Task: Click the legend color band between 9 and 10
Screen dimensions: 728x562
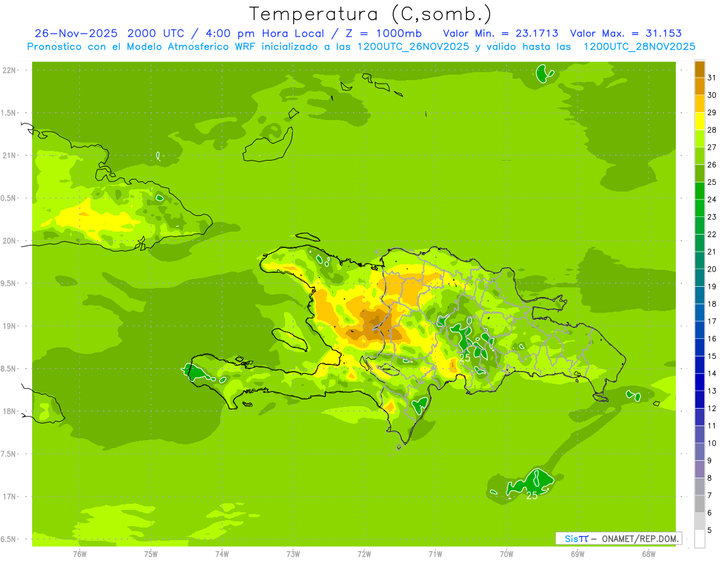Action: (x=699, y=452)
